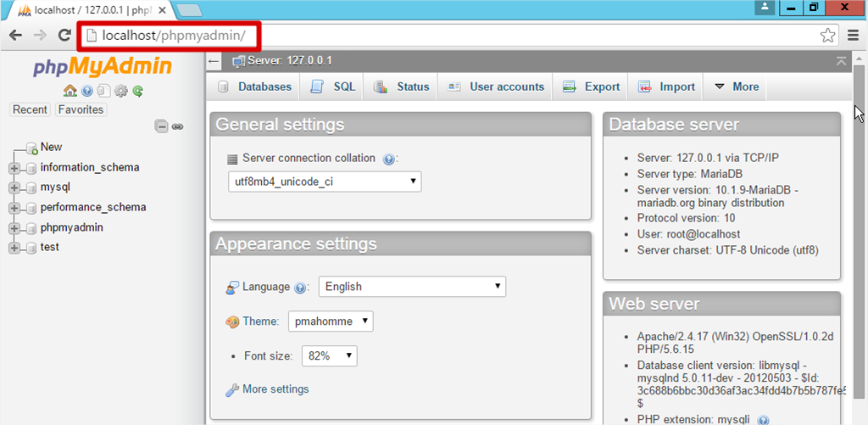Viewport: 868px width, 425px height.
Task: Click the green reload navigation icon
Action: click(137, 91)
